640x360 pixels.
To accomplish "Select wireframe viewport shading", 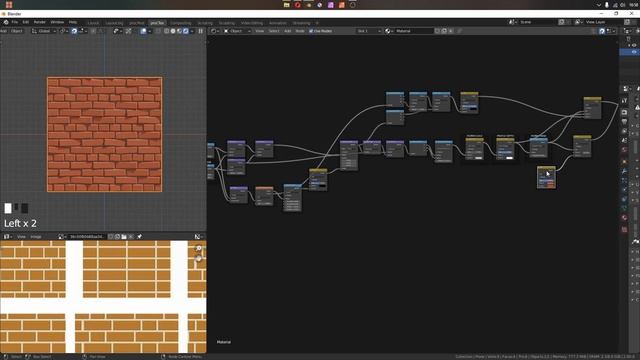I will (167, 31).
